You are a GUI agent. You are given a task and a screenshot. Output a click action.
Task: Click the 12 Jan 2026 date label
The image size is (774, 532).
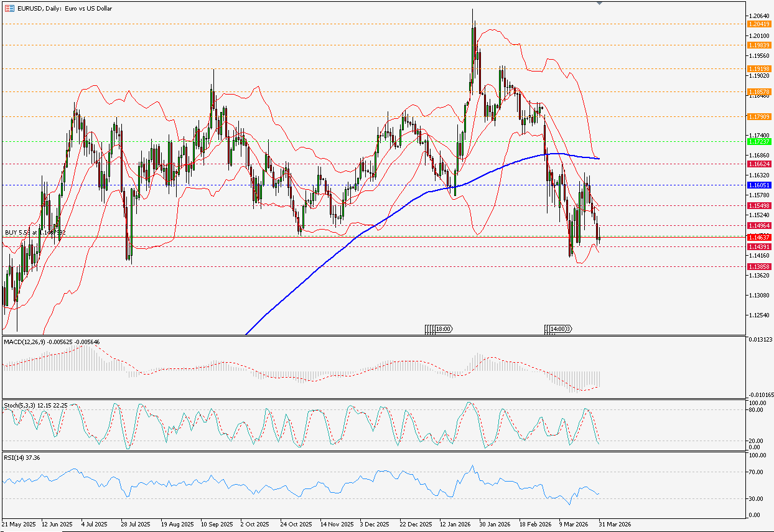[x=455, y=524]
